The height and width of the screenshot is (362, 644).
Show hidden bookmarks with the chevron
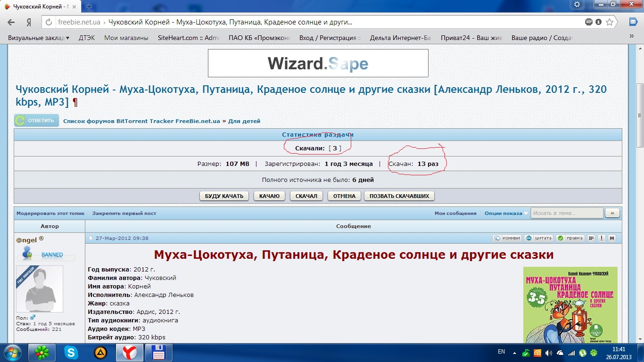[x=634, y=38]
